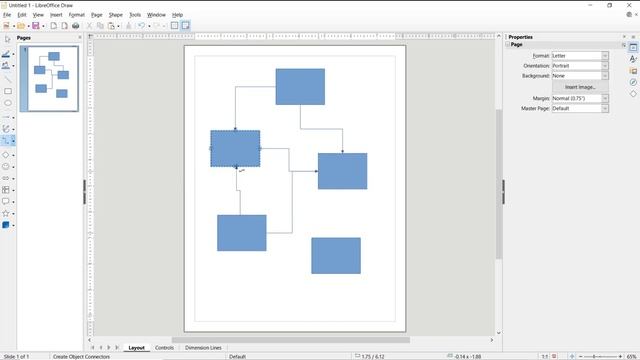Image resolution: width=640 pixels, height=360 pixels.
Task: Collapse the Page section in Properties
Action: 508,44
